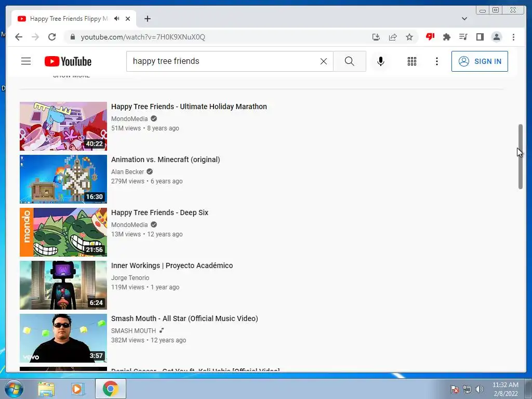
Task: Open the YouTube hamburger guide menu
Action: click(x=26, y=61)
